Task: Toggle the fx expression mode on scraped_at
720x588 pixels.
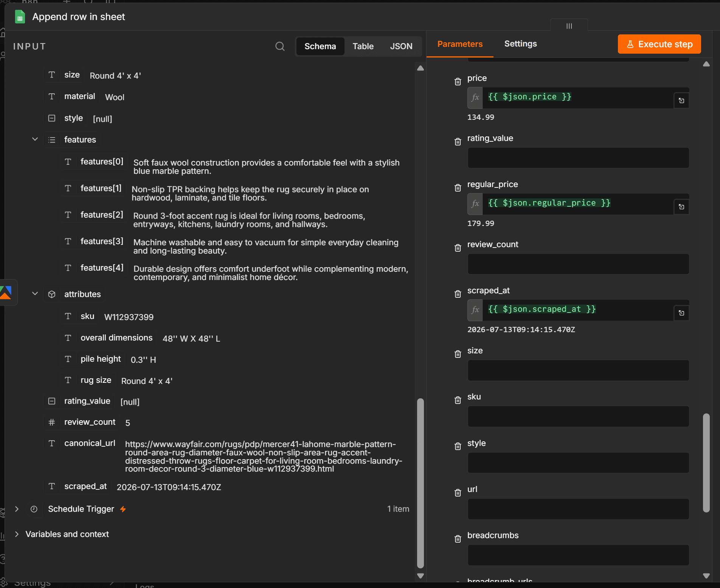Action: (x=475, y=310)
